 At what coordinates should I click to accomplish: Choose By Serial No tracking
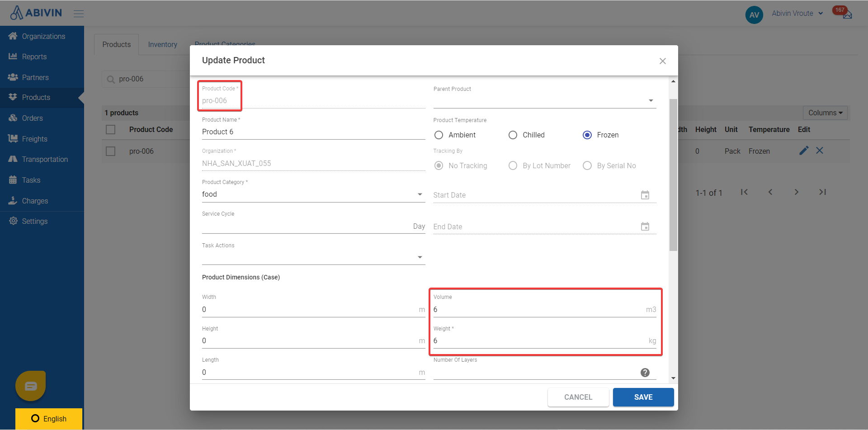coord(587,165)
